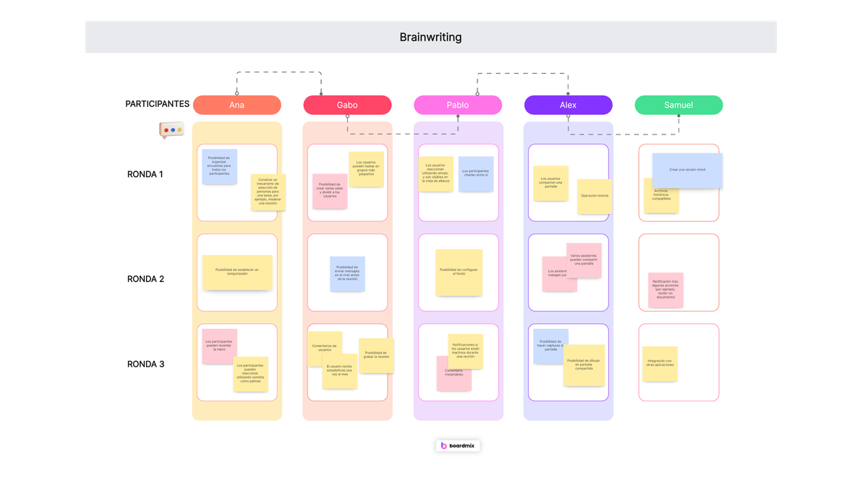
Task: Select note 'Posibilidad de hacer capturas de pantalla'
Action: point(550,346)
